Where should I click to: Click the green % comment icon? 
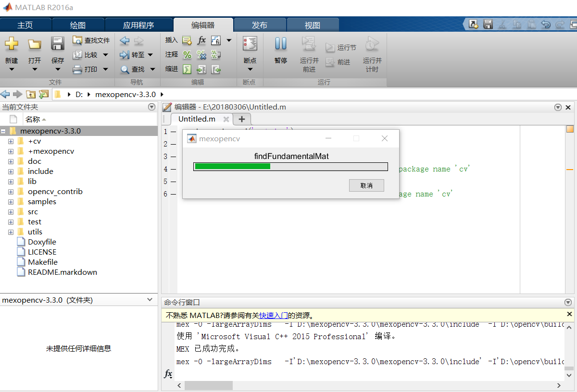click(187, 55)
